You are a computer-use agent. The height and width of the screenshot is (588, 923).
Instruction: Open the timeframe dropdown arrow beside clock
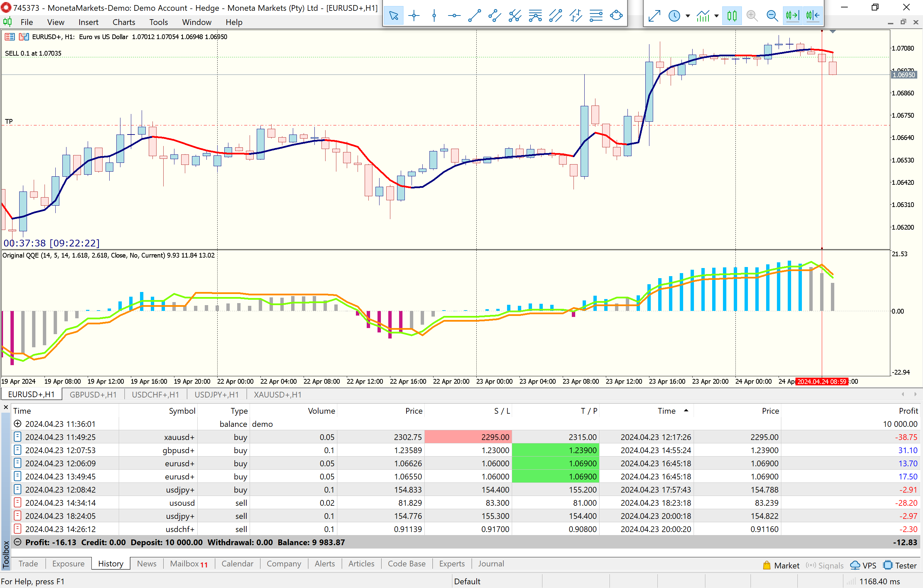pyautogui.click(x=688, y=16)
